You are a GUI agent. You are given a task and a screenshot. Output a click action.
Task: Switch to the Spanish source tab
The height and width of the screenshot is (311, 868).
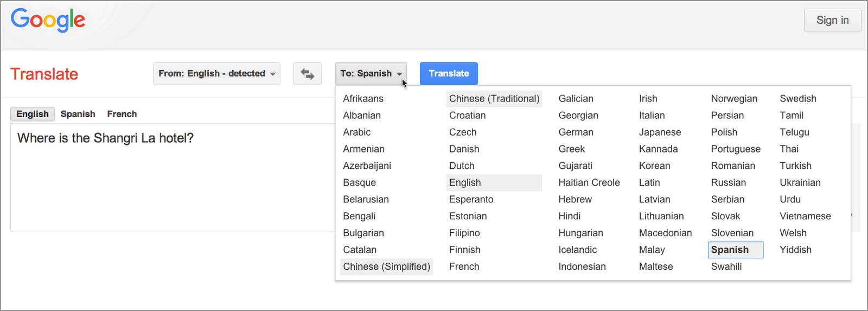[x=78, y=114]
